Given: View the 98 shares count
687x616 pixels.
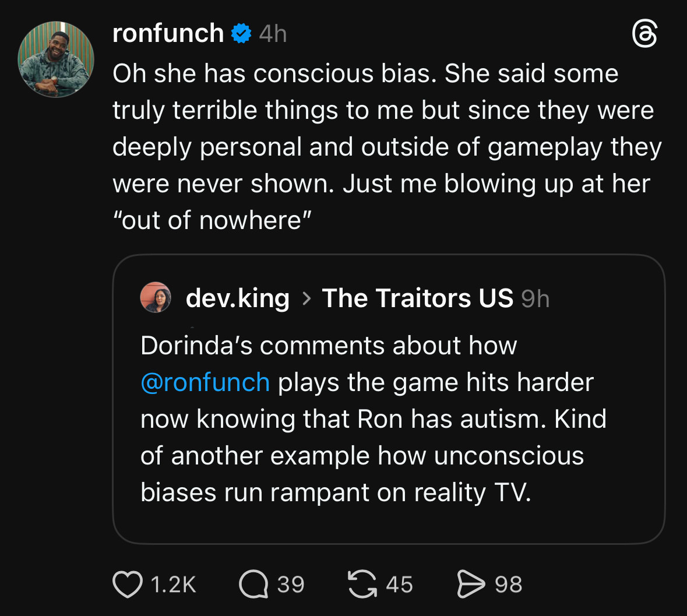Looking at the screenshot, I should tap(508, 585).
